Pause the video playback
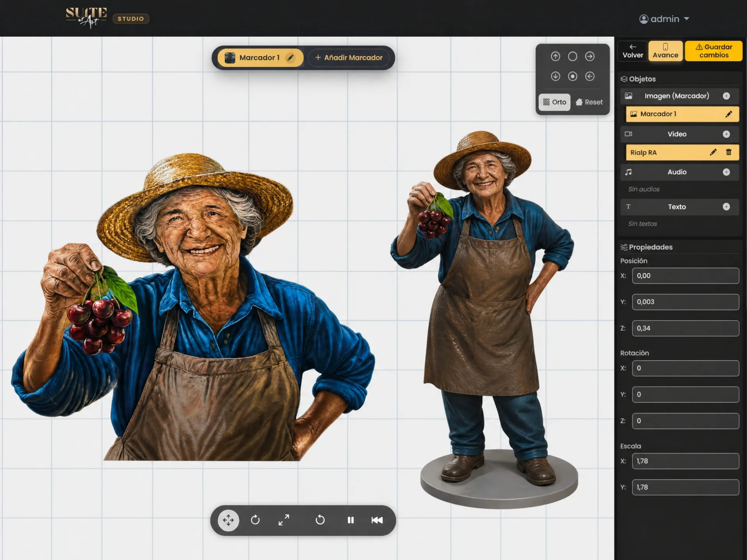Screen dimensions: 747x560 [x=351, y=520]
